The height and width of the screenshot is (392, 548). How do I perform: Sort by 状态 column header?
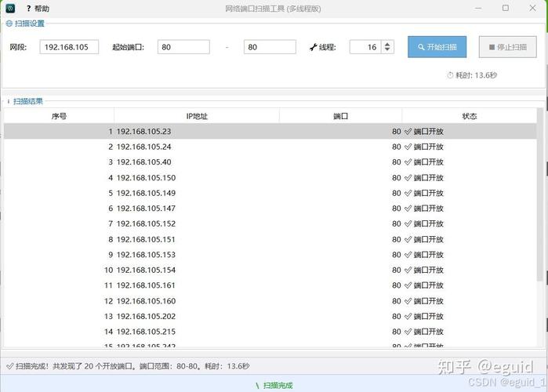pyautogui.click(x=470, y=116)
